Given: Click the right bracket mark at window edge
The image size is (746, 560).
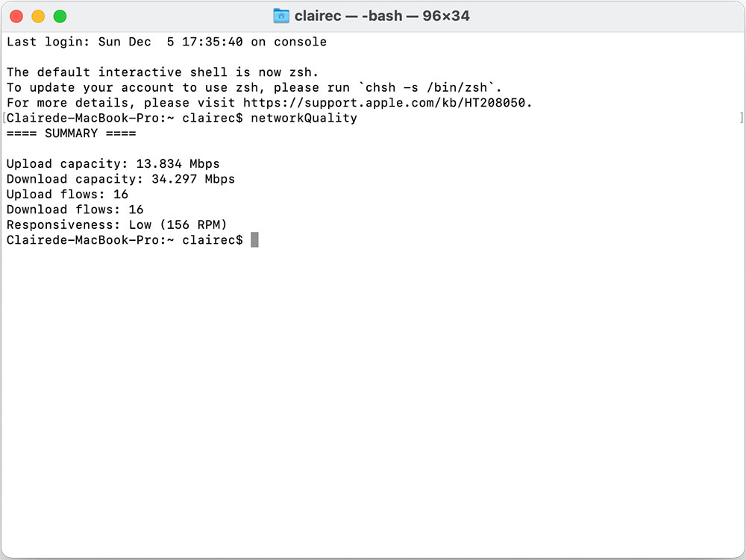Looking at the screenshot, I should click(x=742, y=117).
